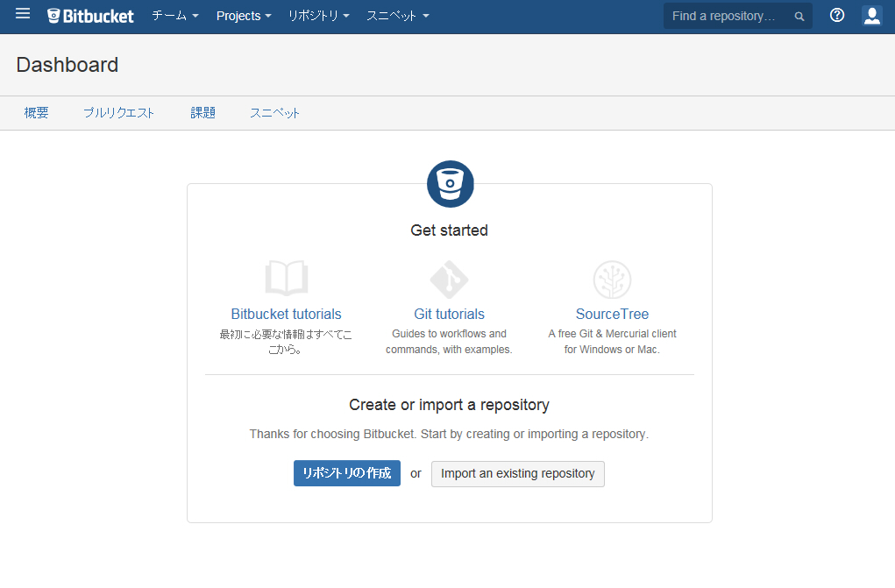Screen dimensions: 895x588
Task: Open the hamburger navigation menu
Action: tap(23, 14)
